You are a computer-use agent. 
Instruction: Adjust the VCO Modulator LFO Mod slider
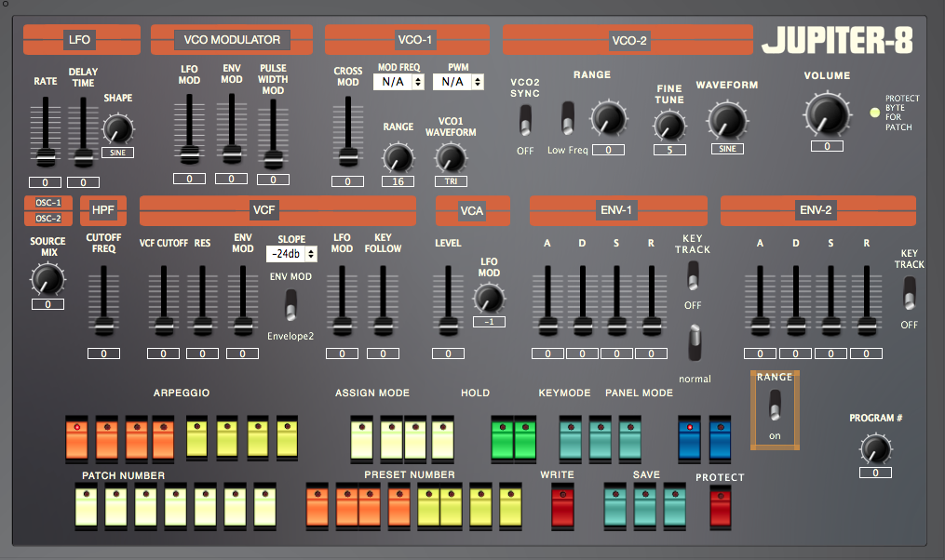pos(189,154)
